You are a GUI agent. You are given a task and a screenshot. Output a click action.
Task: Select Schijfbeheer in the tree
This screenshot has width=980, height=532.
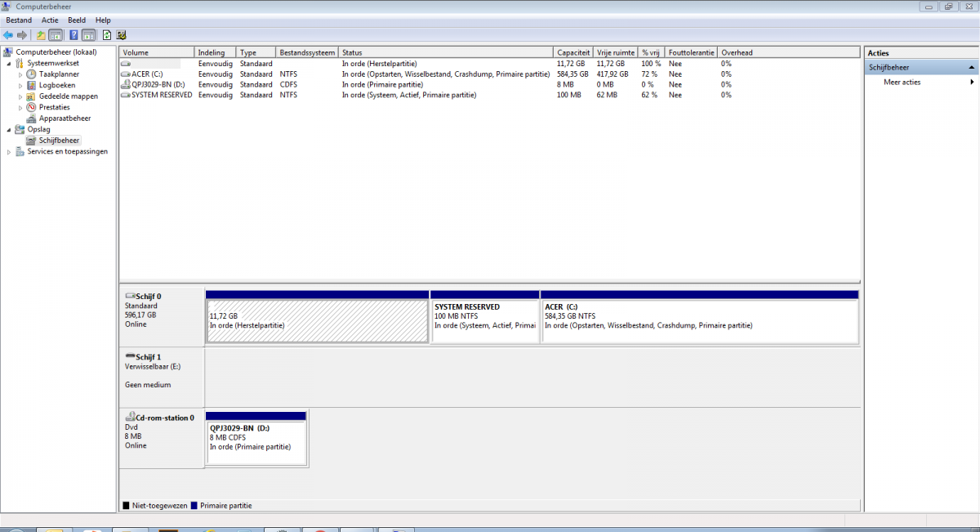(59, 141)
